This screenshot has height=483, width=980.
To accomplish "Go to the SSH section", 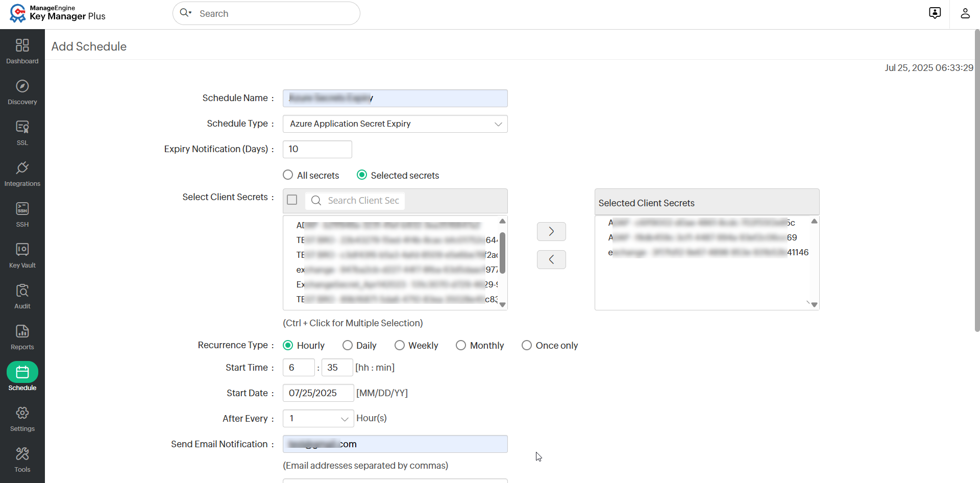I will pyautogui.click(x=22, y=214).
